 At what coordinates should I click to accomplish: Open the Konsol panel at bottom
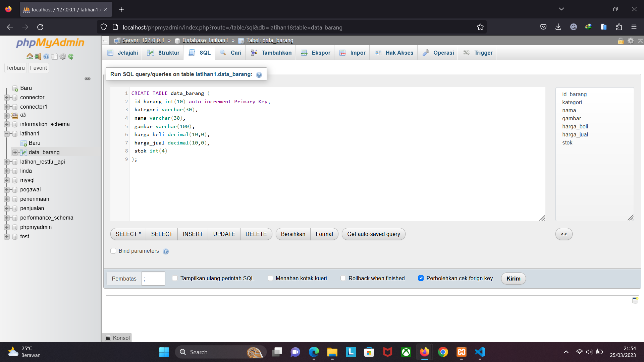tap(117, 338)
